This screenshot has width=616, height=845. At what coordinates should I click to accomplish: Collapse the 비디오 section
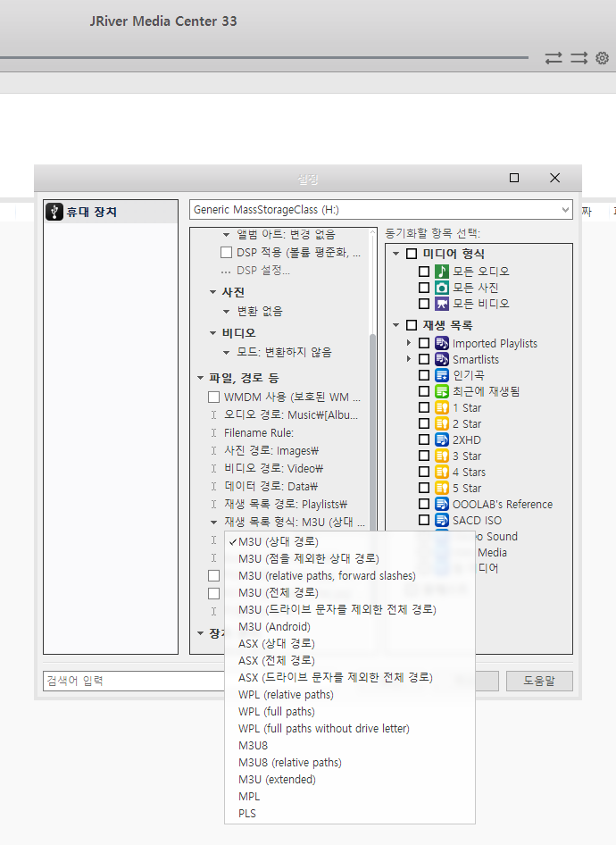click(x=213, y=333)
